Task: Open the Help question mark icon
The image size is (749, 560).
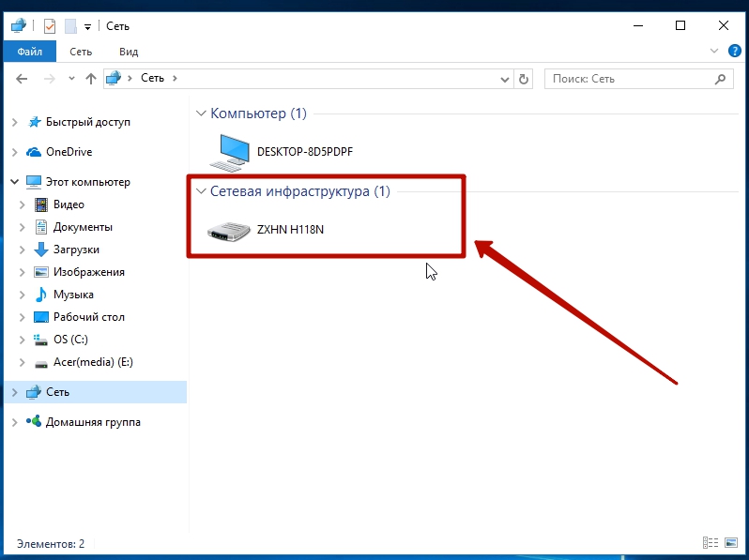Action: click(735, 51)
